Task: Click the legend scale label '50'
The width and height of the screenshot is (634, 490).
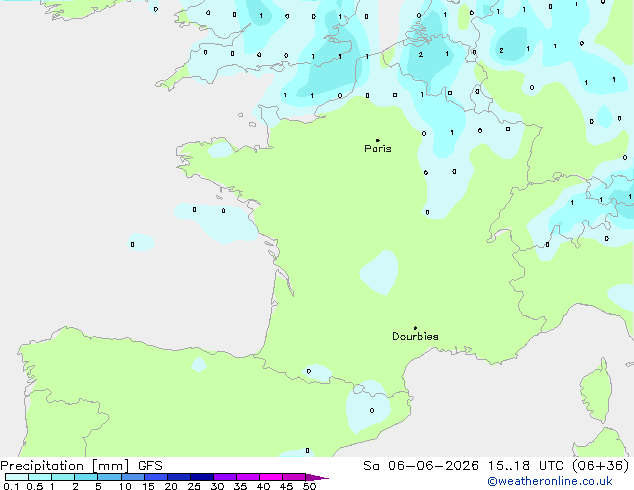Action: 309,486
